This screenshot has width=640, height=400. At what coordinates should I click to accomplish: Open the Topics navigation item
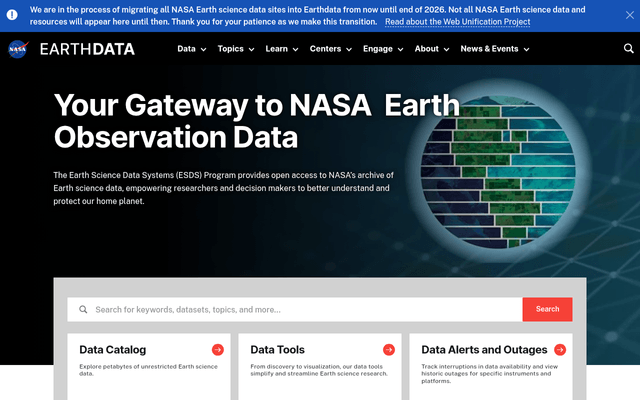tap(231, 49)
